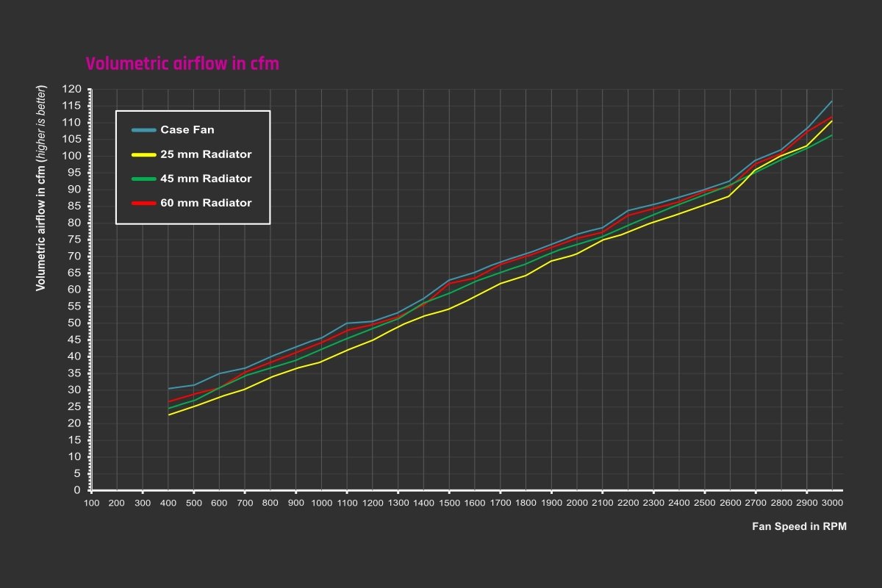Click the blue Case Fan line endpoint at 3000 RPM
This screenshot has width=882, height=588.
(x=832, y=101)
